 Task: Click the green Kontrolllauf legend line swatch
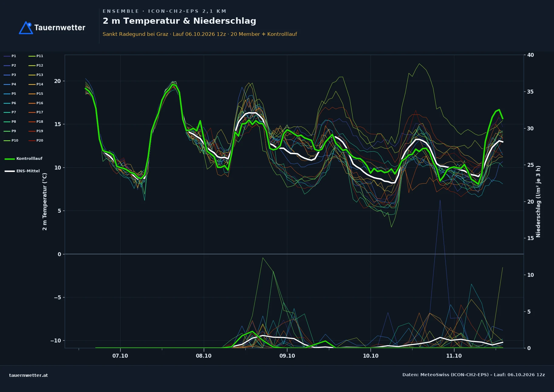10,159
